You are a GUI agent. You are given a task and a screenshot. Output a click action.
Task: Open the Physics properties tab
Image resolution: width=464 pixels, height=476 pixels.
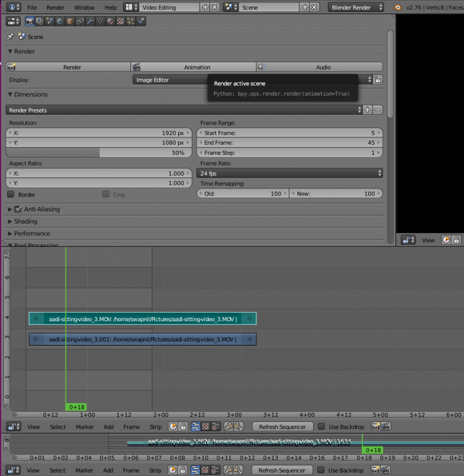pos(141,21)
